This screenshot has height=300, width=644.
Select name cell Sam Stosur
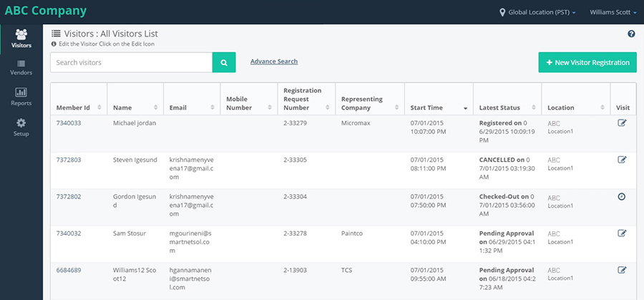tap(130, 233)
